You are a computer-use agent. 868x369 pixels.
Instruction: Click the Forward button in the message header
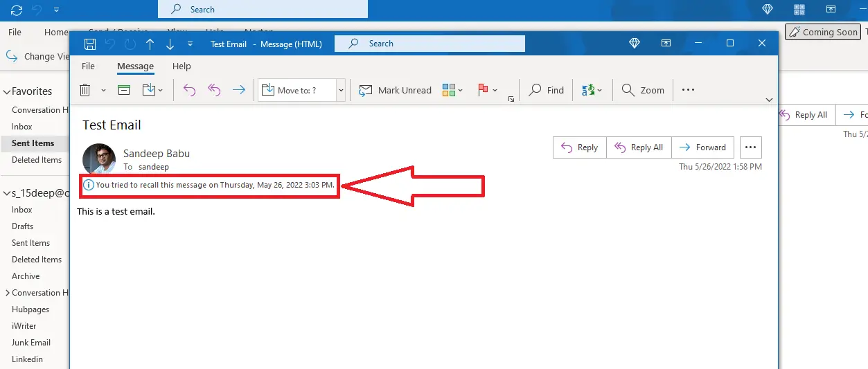(x=702, y=147)
